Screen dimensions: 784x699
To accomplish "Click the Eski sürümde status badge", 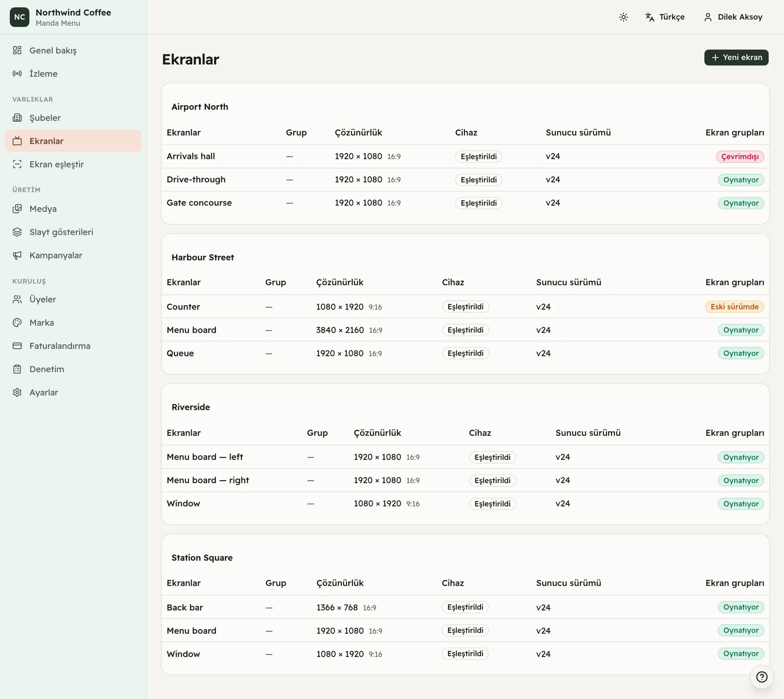I will [x=734, y=306].
